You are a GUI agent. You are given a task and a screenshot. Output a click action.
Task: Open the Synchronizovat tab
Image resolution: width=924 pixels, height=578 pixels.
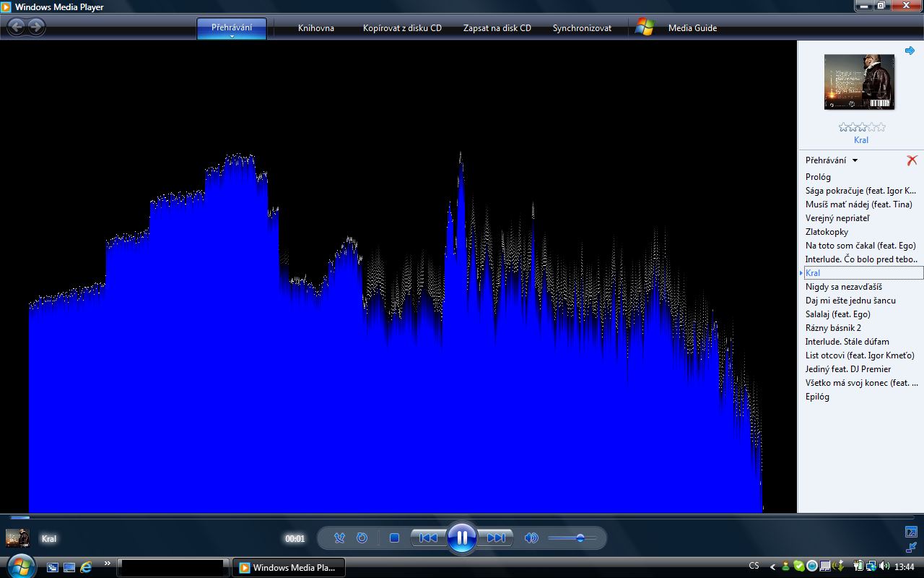582,28
